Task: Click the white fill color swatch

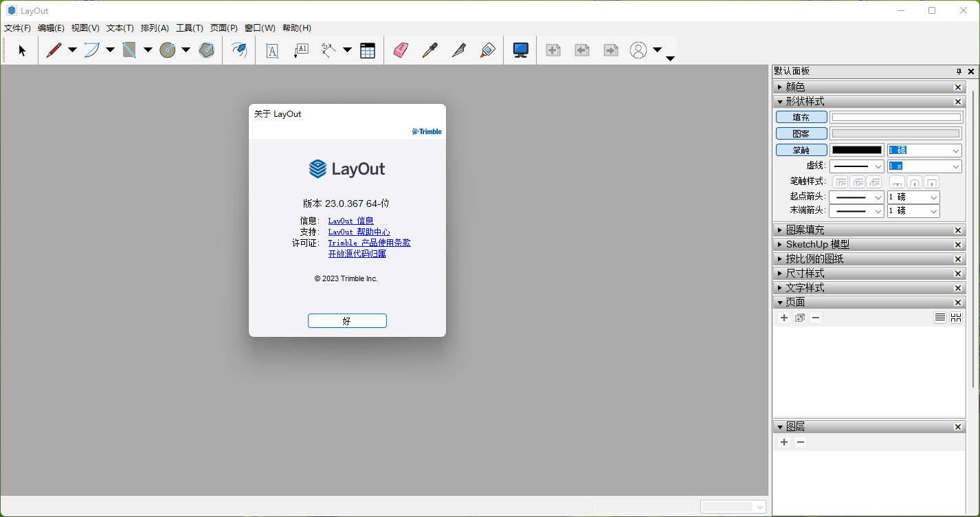Action: (x=896, y=118)
